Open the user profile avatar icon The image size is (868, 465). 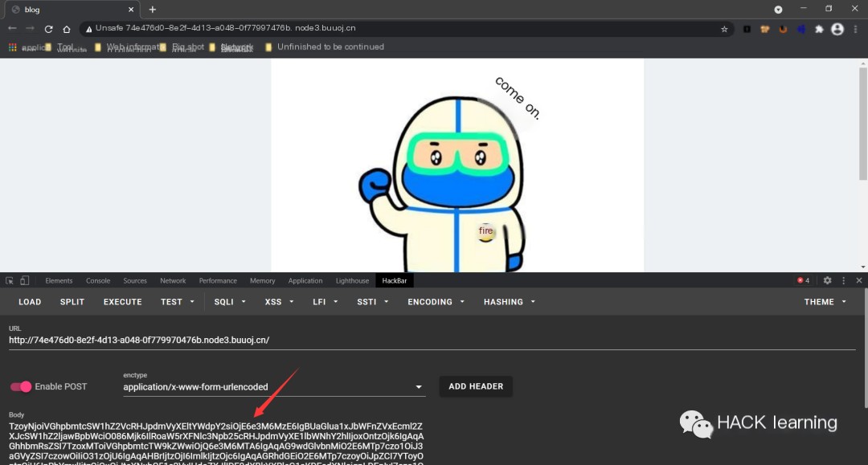[x=837, y=29]
